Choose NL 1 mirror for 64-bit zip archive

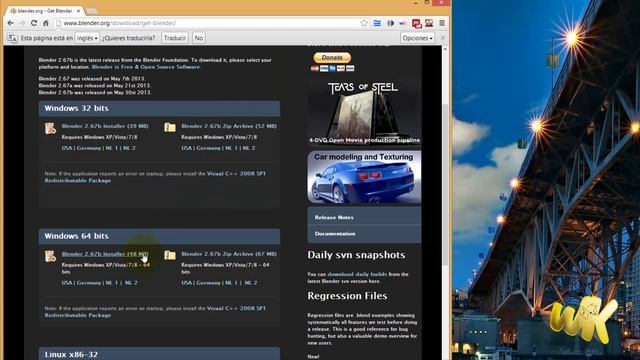pyautogui.click(x=231, y=283)
